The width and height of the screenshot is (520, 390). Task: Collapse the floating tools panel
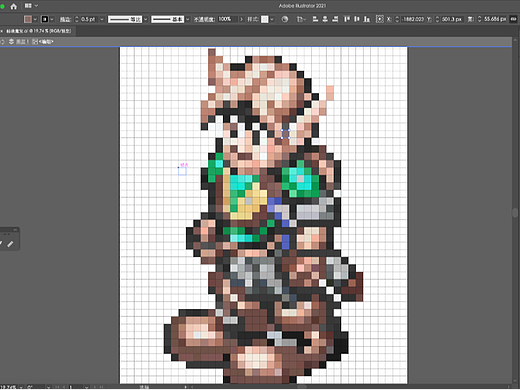(15, 230)
